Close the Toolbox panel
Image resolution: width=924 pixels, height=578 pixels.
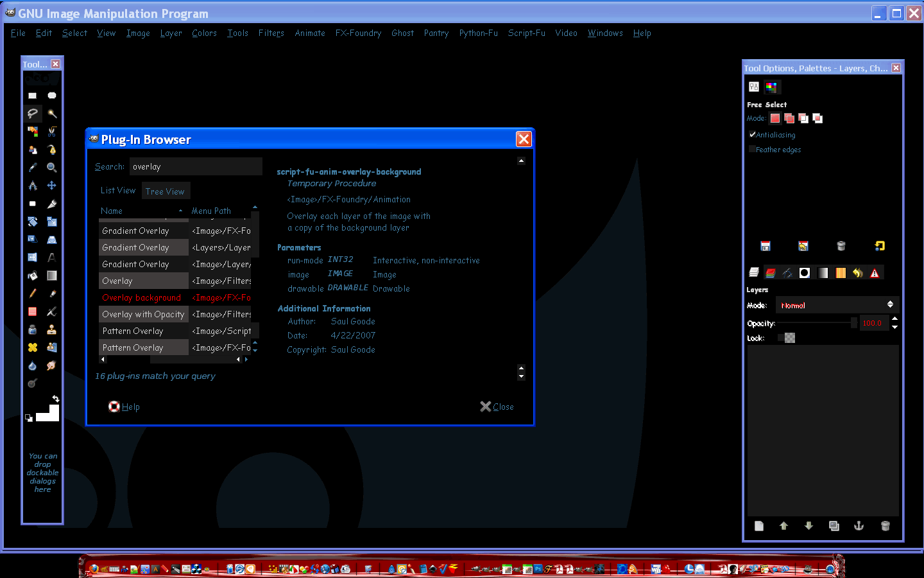point(56,64)
